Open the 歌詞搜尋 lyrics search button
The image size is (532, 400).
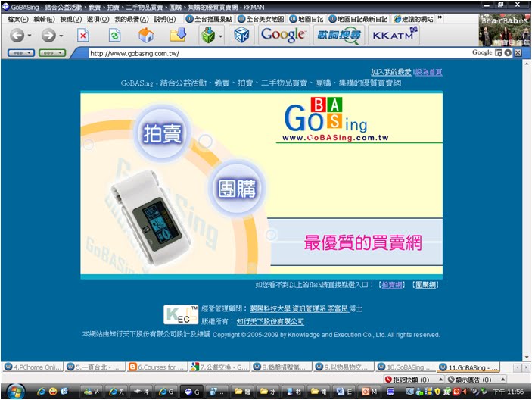coord(339,35)
